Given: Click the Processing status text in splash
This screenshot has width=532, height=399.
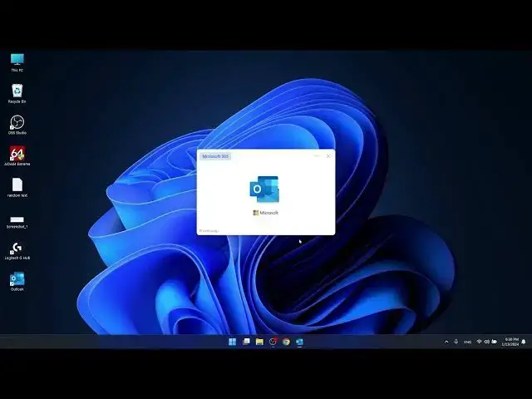Looking at the screenshot, I should click(209, 231).
